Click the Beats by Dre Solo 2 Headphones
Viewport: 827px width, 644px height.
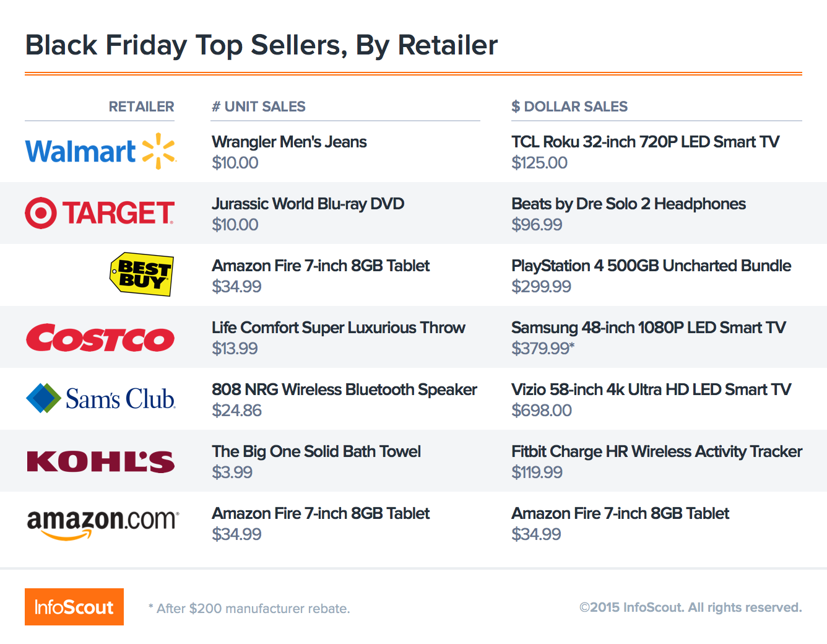pyautogui.click(x=628, y=204)
